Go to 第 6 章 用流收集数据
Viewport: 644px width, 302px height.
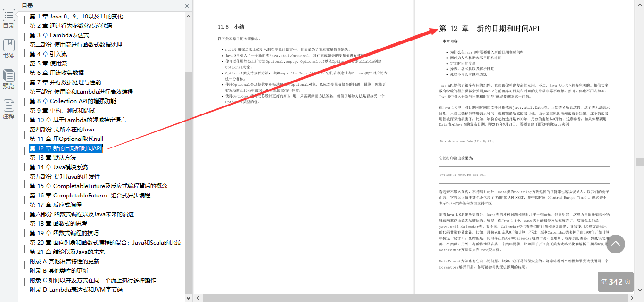click(x=57, y=73)
